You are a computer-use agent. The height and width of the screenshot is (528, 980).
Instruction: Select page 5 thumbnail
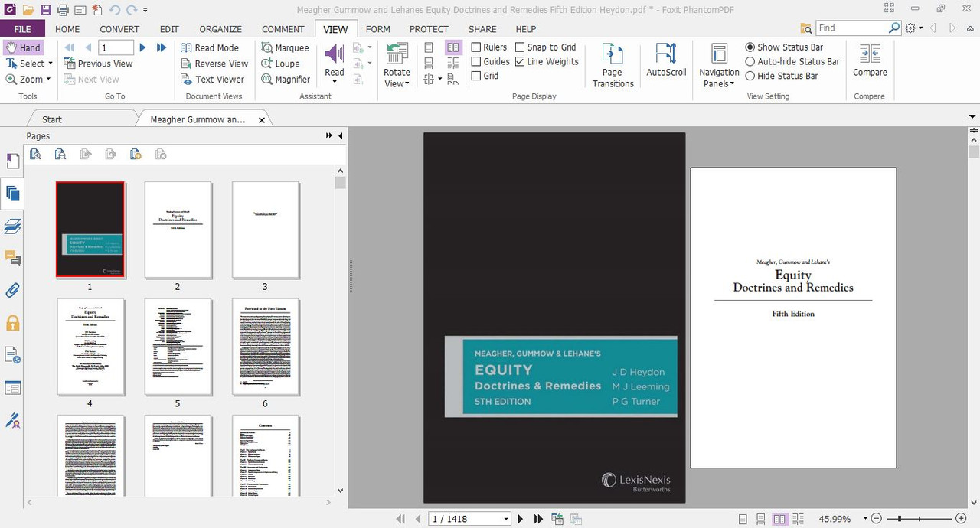pos(178,347)
